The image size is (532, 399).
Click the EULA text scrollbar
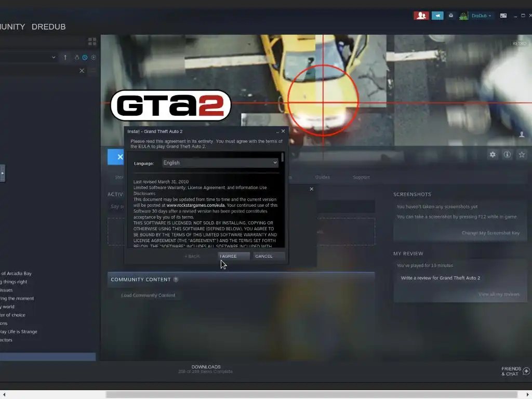(x=283, y=157)
